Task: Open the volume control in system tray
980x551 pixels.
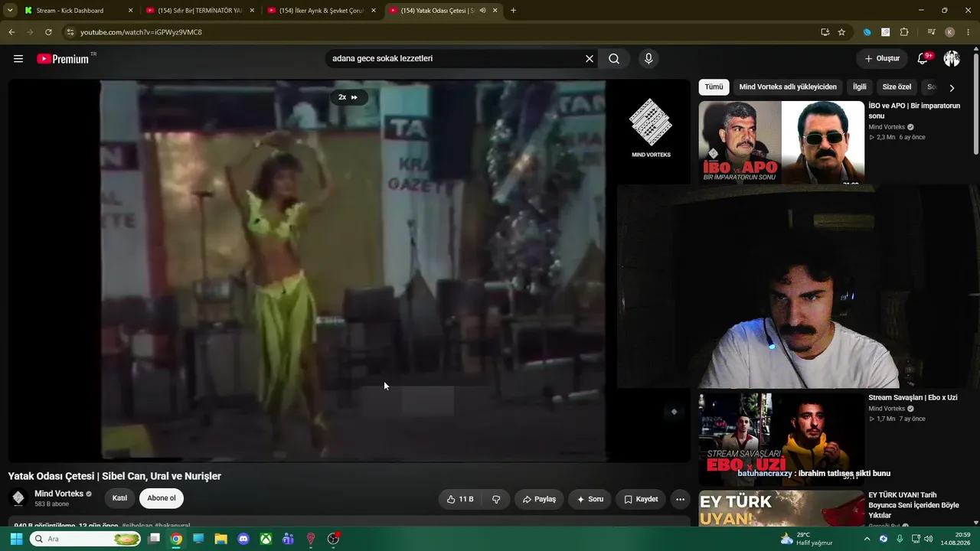Action: (929, 539)
